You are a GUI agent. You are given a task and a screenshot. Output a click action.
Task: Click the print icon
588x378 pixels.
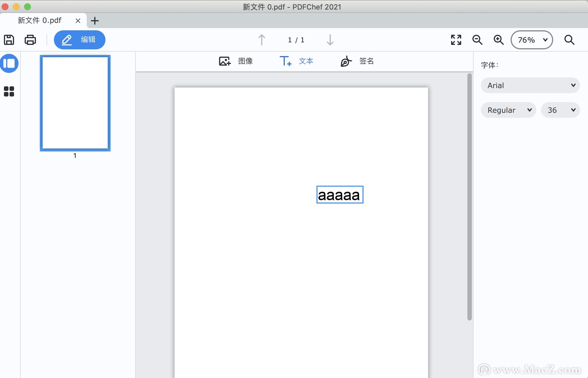click(30, 40)
